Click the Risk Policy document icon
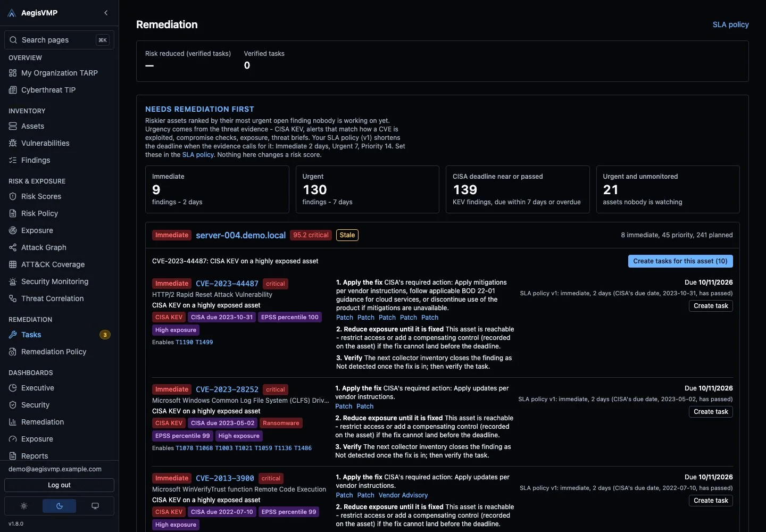Image resolution: width=766 pixels, height=532 pixels. coord(13,213)
